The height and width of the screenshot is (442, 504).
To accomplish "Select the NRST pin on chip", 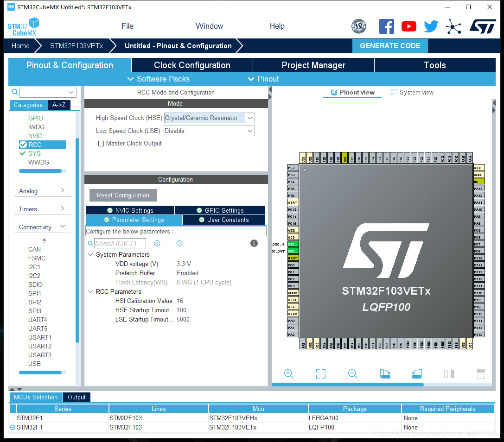I will click(293, 258).
